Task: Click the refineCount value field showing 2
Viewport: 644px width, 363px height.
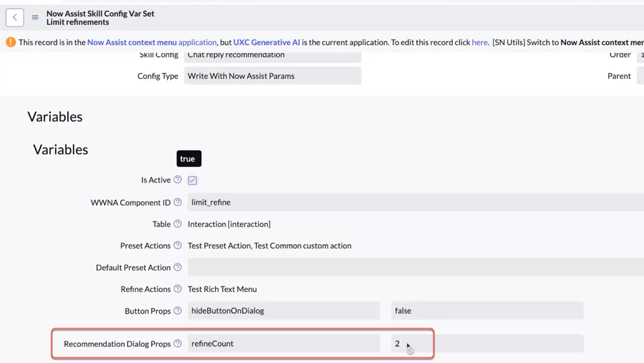Action: point(487,344)
